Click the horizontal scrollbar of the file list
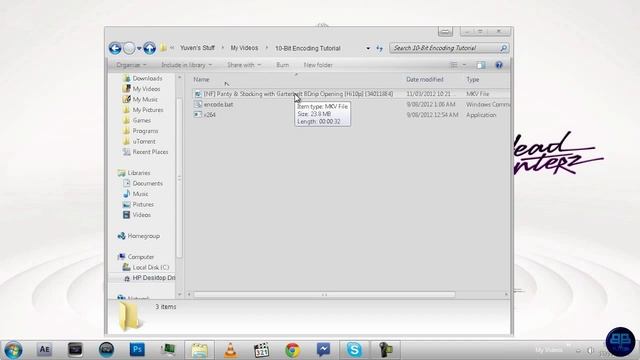The image size is (640, 360). tap(324, 294)
